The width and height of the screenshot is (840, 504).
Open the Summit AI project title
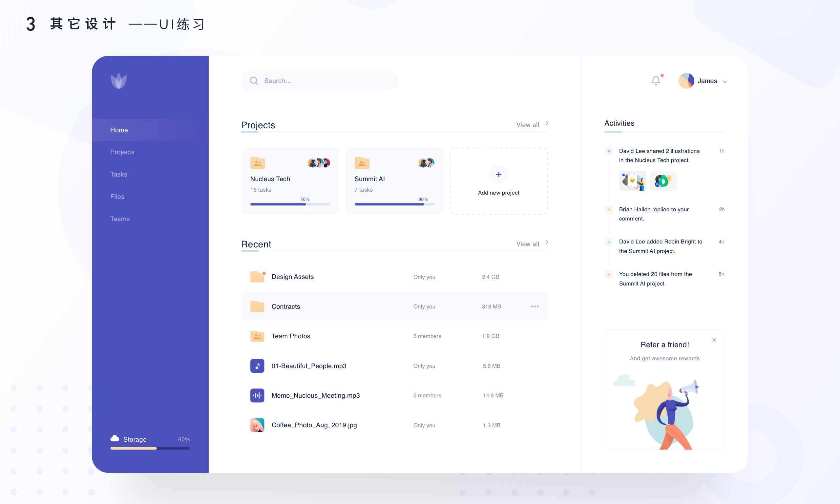tap(369, 179)
